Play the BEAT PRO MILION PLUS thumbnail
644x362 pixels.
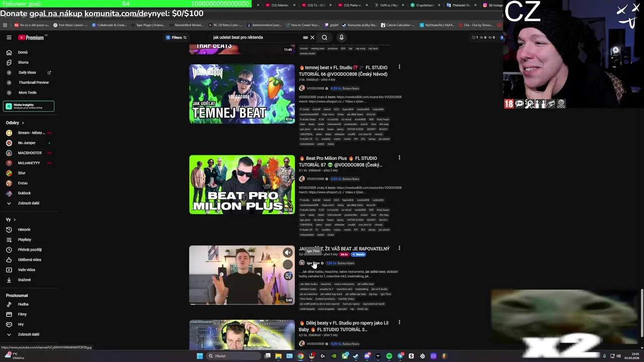[242, 185]
